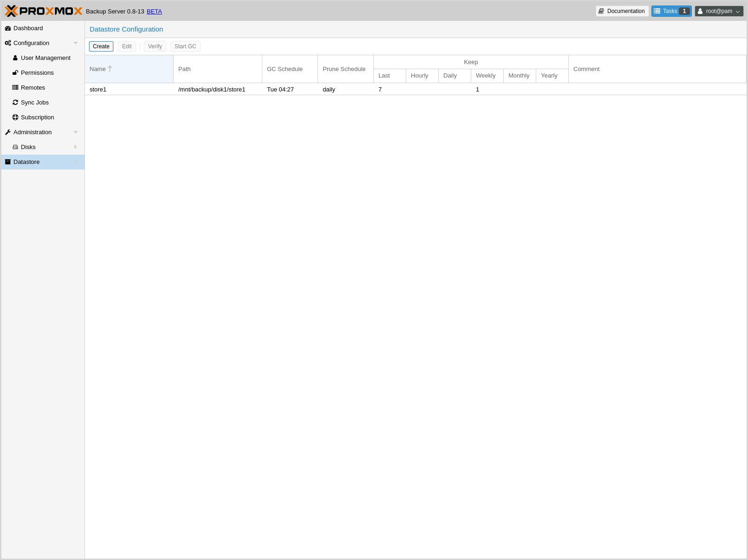Viewport: 748px width, 560px height.
Task: Click the Disks drive icon
Action: 15,147
